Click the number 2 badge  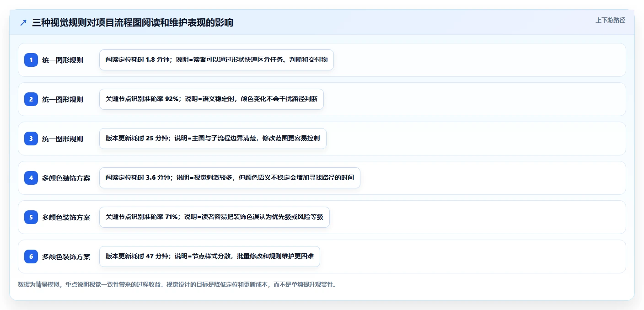point(31,99)
